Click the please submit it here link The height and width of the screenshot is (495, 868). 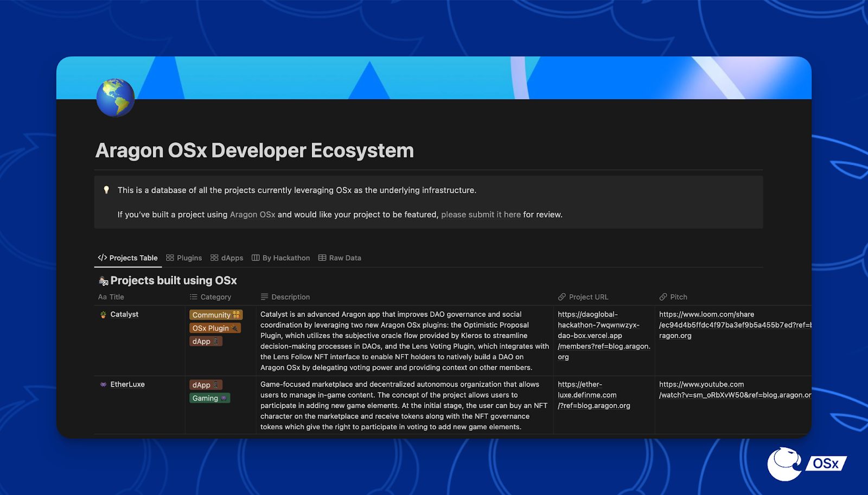pos(481,214)
